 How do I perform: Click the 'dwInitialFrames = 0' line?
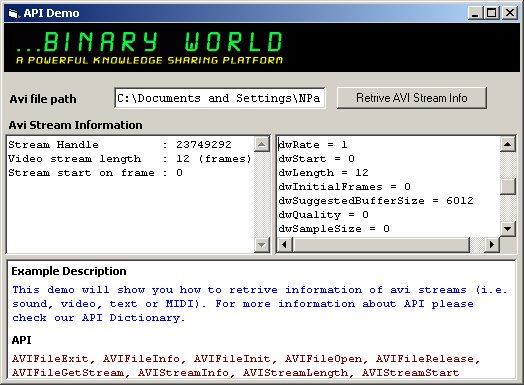pos(344,187)
